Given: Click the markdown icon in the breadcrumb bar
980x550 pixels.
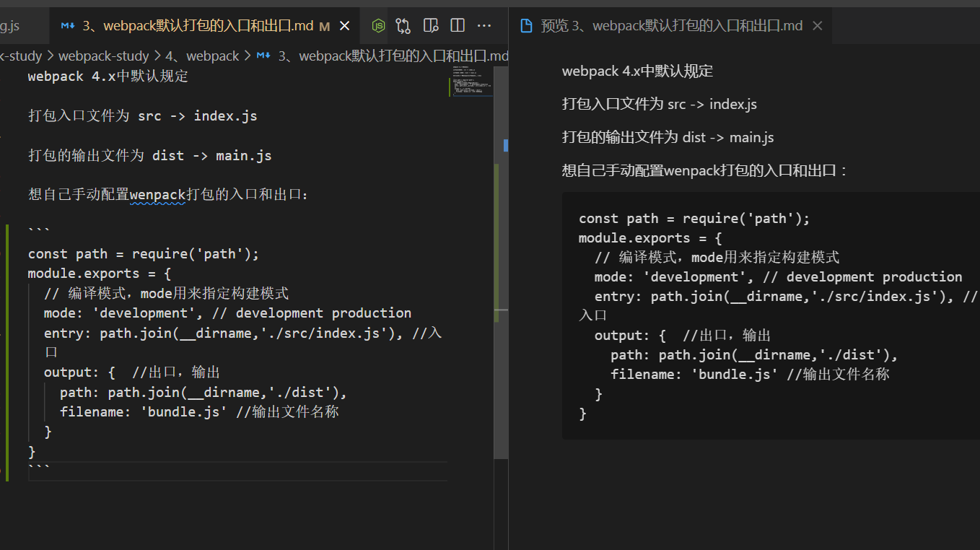Looking at the screenshot, I should (263, 56).
